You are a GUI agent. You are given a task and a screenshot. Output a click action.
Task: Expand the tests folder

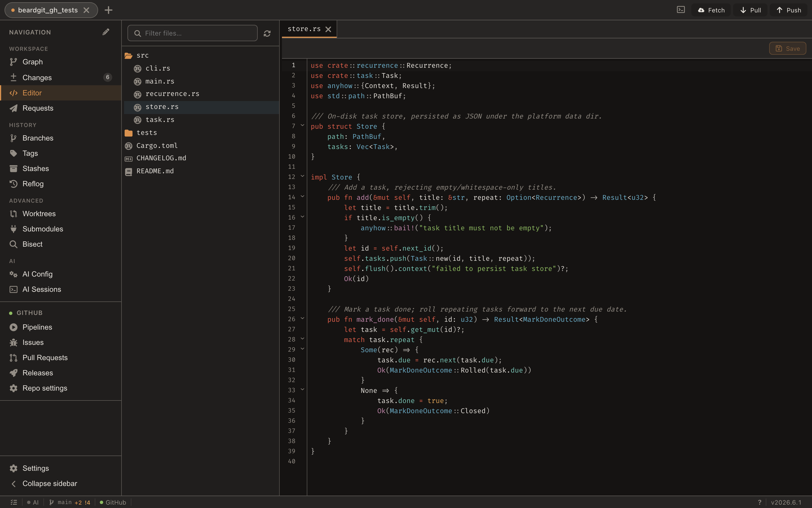point(201,133)
